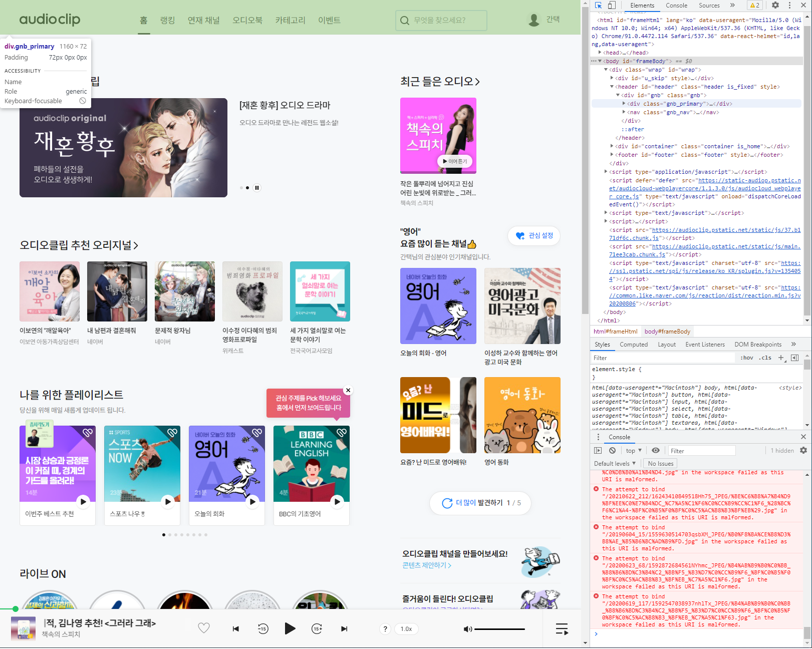
Task: Open the 카테고리 navigation menu
Action: 290,20
